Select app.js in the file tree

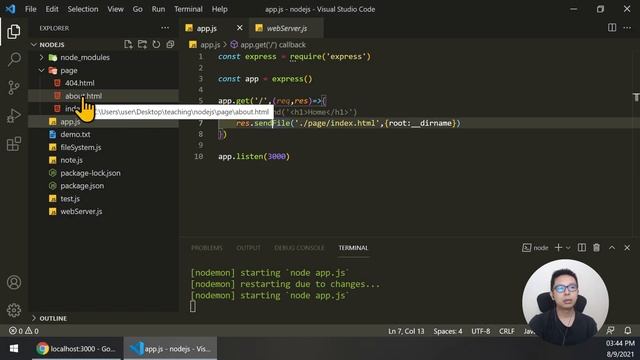70,122
